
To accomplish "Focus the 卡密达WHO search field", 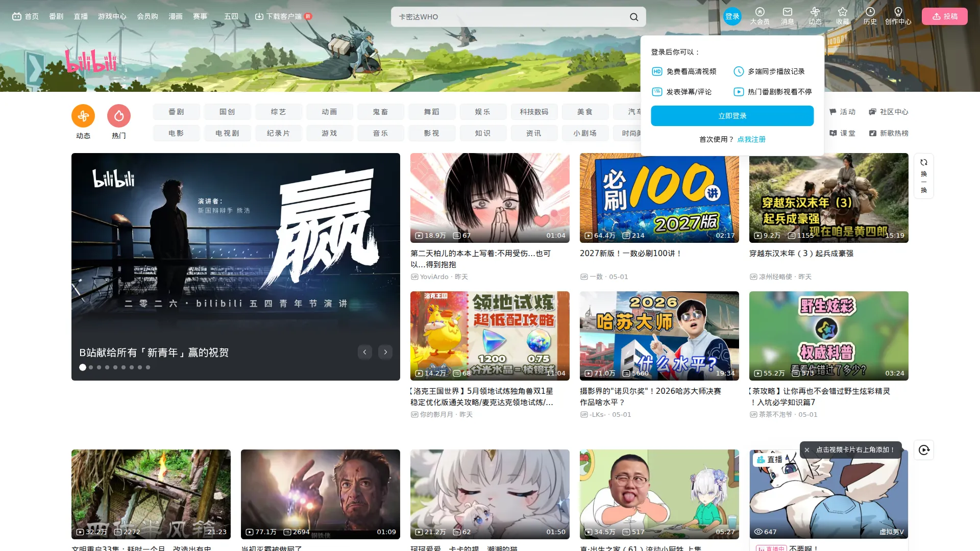I will (x=510, y=17).
